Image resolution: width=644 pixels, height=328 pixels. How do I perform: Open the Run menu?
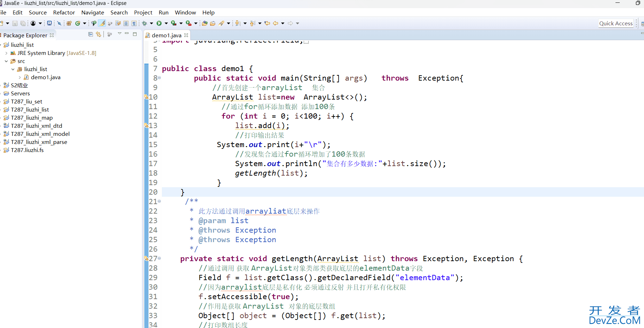[x=164, y=12]
